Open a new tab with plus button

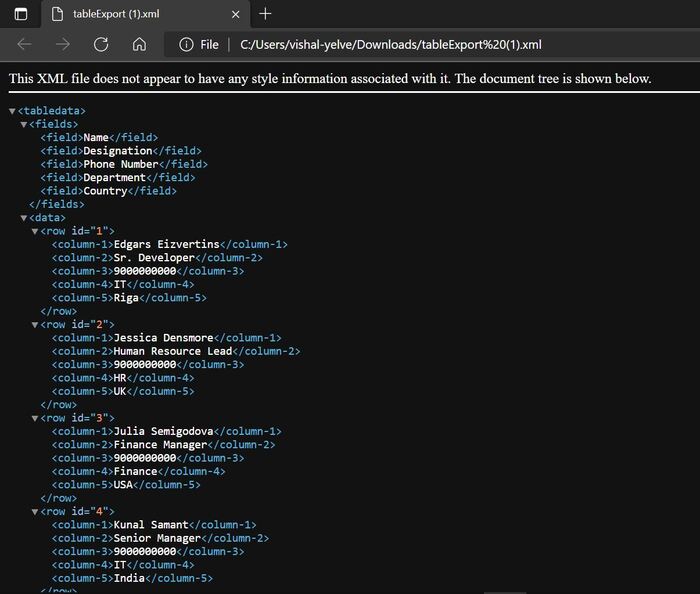[265, 14]
